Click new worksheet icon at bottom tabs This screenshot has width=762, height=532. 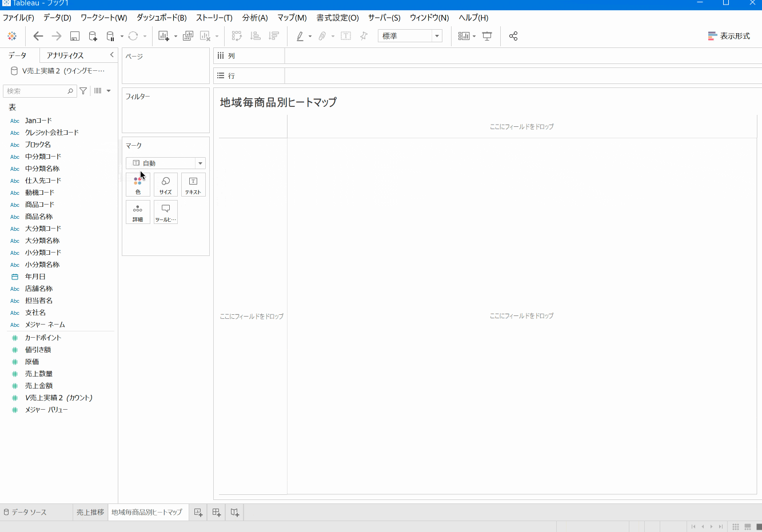[198, 512]
